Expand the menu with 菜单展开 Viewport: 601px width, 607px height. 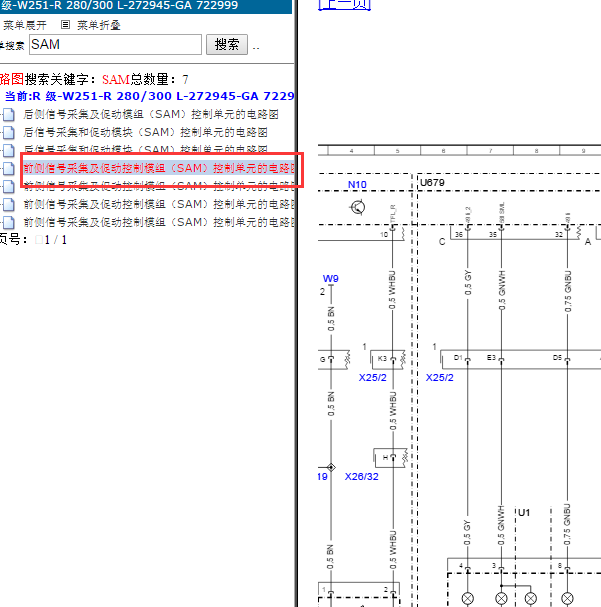[25, 25]
